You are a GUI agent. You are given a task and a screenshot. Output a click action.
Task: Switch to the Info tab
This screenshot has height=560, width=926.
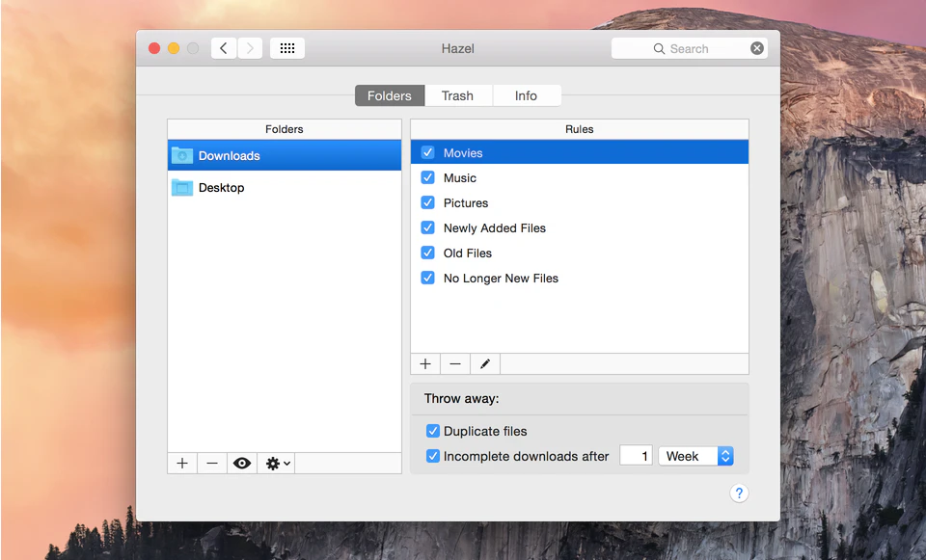tap(527, 95)
